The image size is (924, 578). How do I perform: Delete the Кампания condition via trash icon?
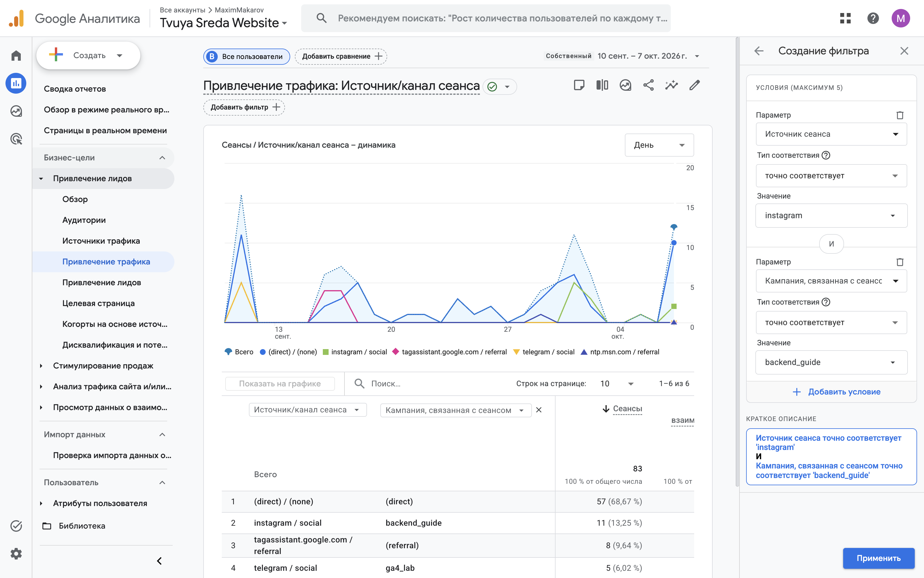[899, 262]
